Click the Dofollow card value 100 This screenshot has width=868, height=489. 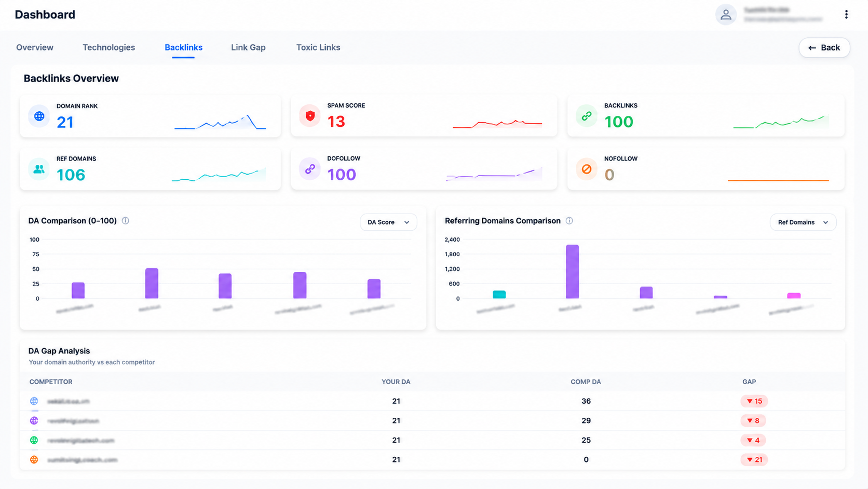coord(342,175)
